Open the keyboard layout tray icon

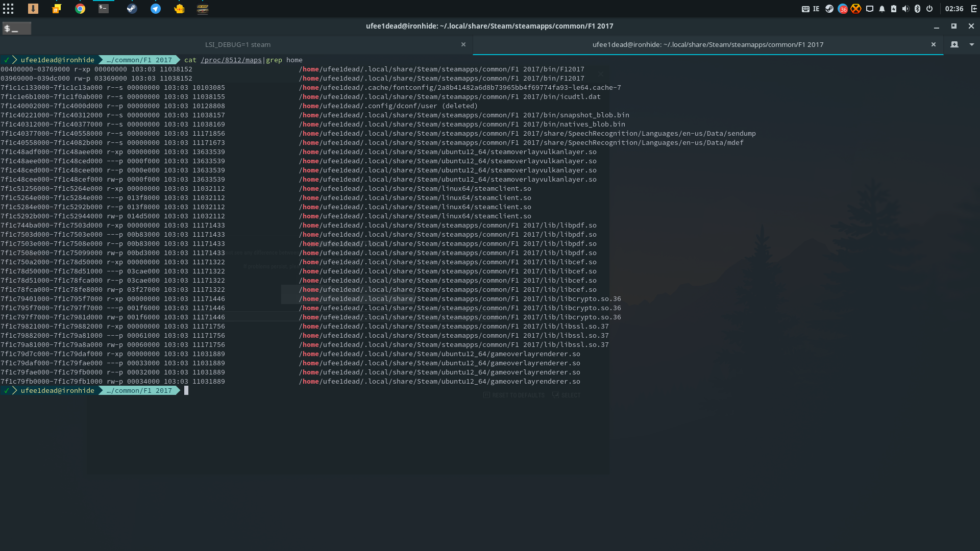click(x=805, y=9)
